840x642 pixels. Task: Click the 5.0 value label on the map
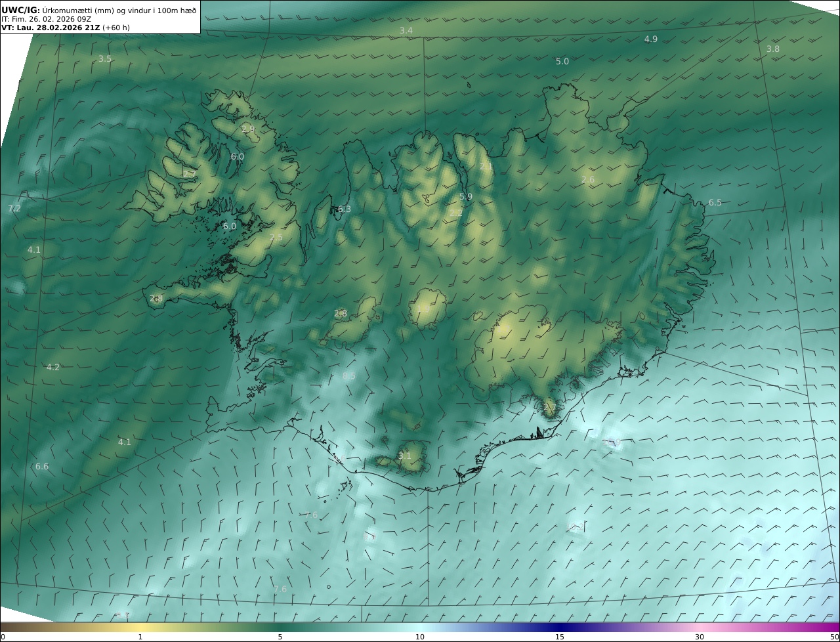click(562, 62)
